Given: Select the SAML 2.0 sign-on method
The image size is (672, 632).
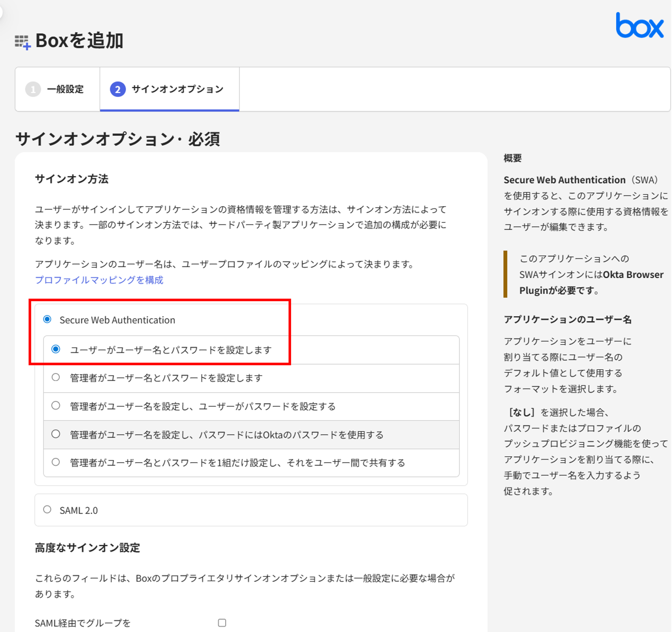Looking at the screenshot, I should click(x=48, y=510).
